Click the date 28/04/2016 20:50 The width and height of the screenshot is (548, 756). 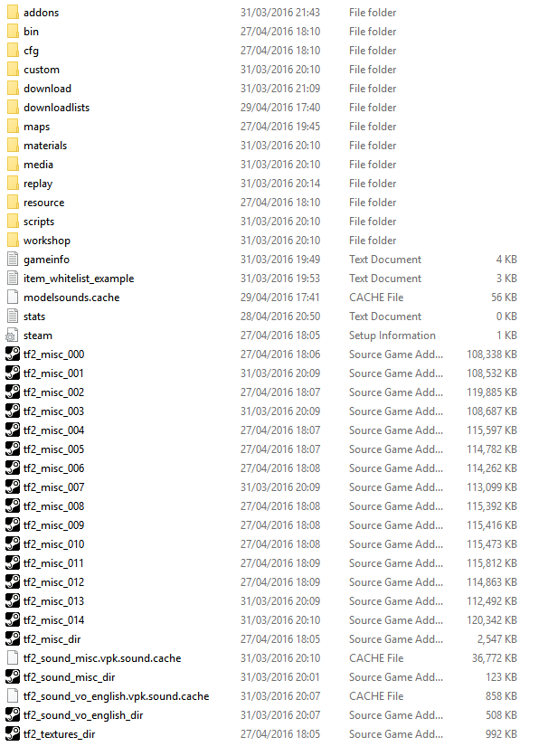(280, 317)
